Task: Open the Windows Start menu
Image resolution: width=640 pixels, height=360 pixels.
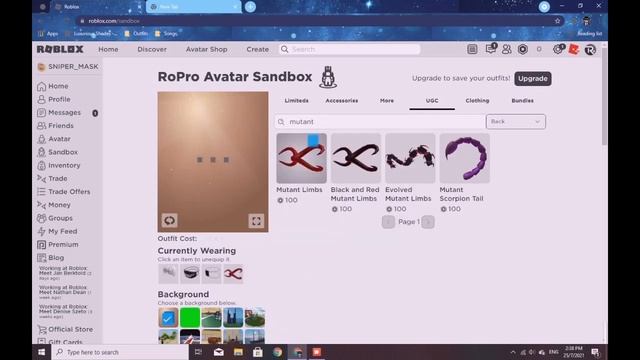Action: [x=42, y=352]
